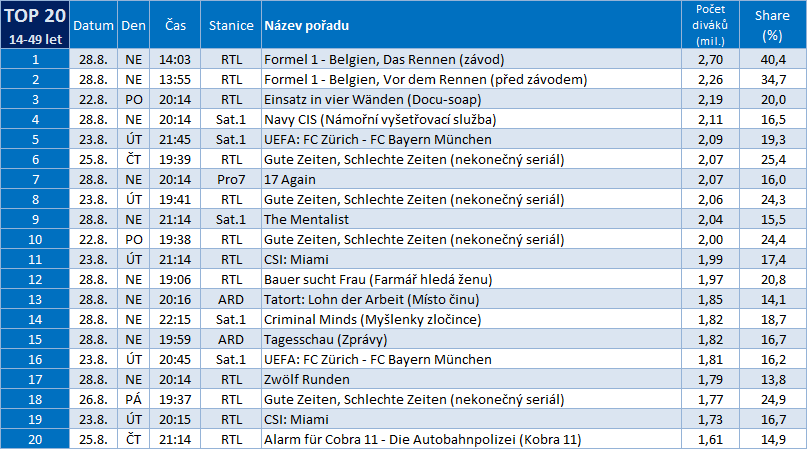Viewport: 807px width, 449px height.
Task: Click the Share (%) column header
Action: point(771,25)
